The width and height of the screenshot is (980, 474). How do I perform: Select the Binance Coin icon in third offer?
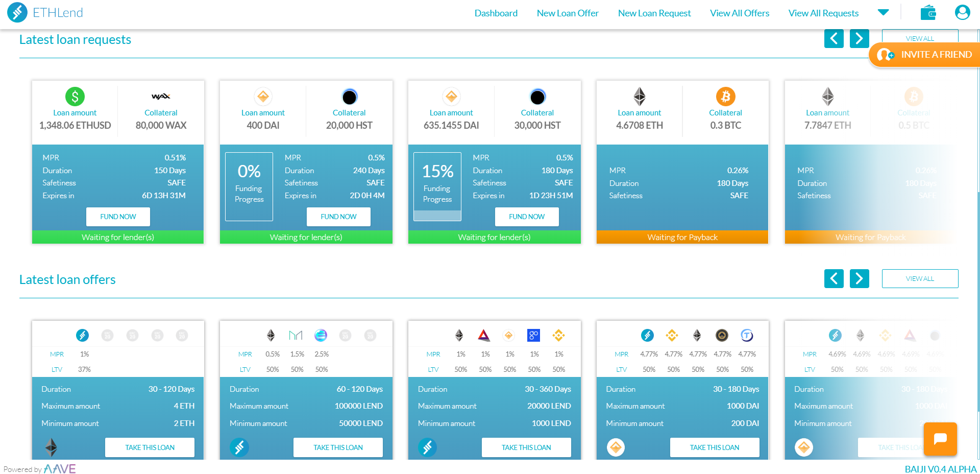[x=559, y=336]
